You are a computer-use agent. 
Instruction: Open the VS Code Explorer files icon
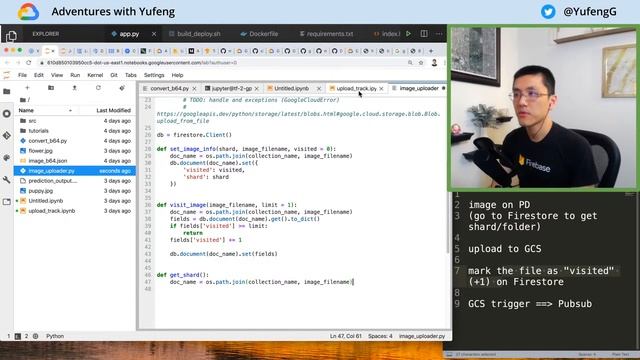[11, 36]
